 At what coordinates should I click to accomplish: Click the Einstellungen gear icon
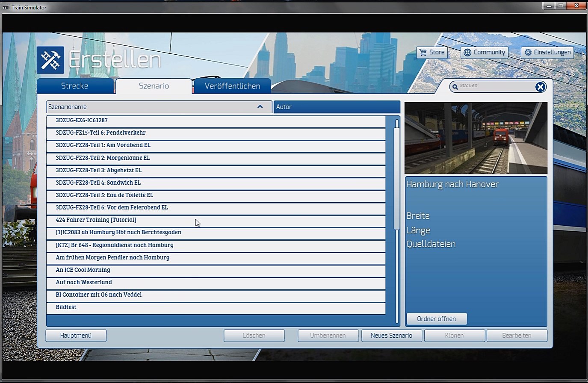[x=528, y=52]
